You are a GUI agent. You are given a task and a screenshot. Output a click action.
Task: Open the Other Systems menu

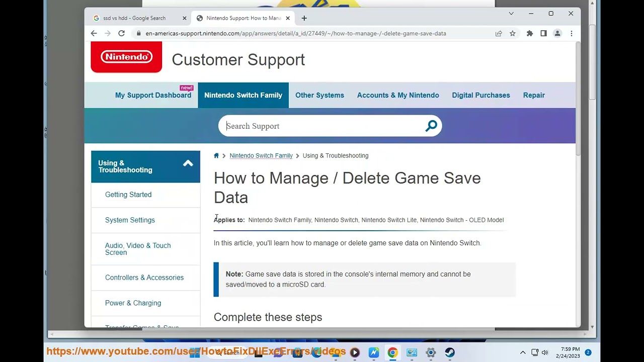(319, 95)
